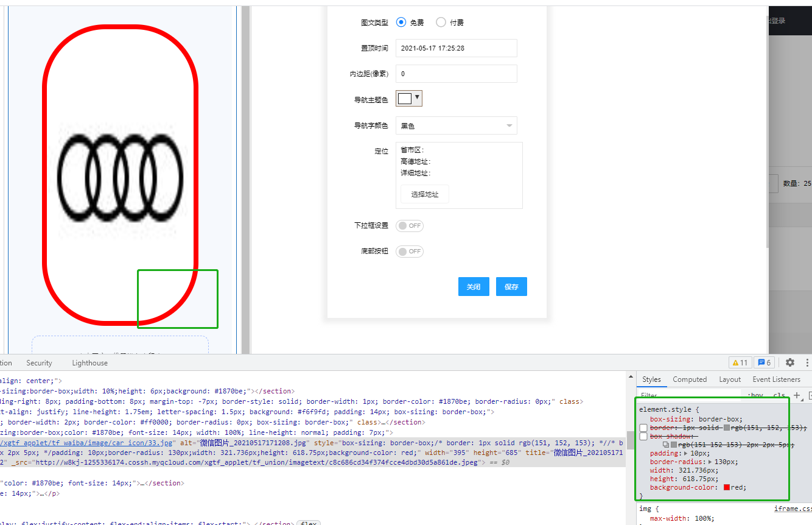Turn on the 下拉框设置 switch
This screenshot has width=812, height=525.
(410, 226)
